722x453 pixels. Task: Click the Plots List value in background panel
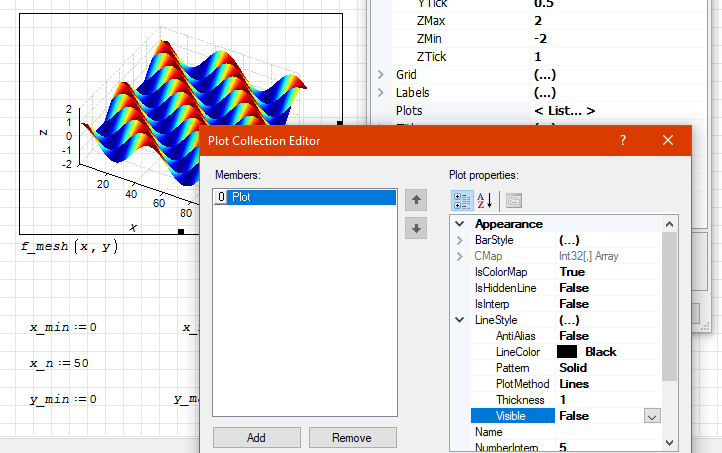tap(565, 110)
